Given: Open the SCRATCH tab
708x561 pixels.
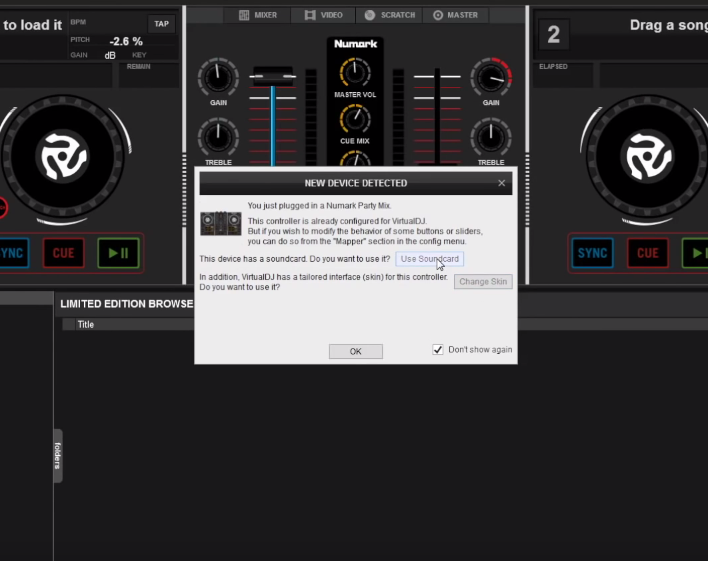Looking at the screenshot, I should point(389,15).
